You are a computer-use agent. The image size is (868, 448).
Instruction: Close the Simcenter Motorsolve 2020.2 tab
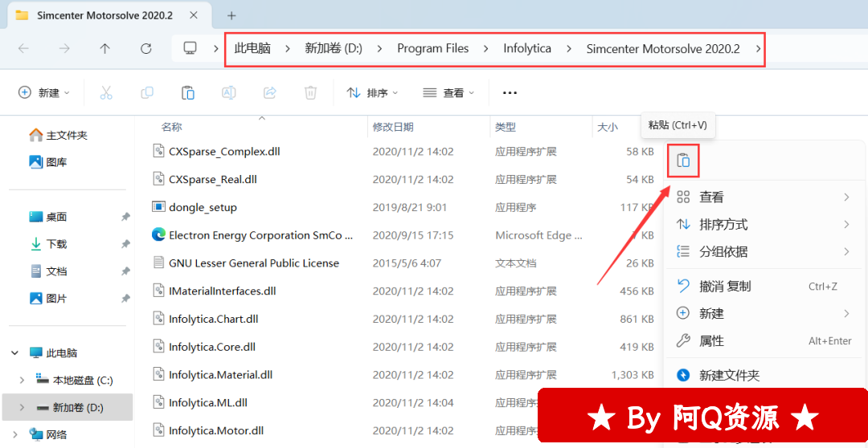[x=194, y=15]
